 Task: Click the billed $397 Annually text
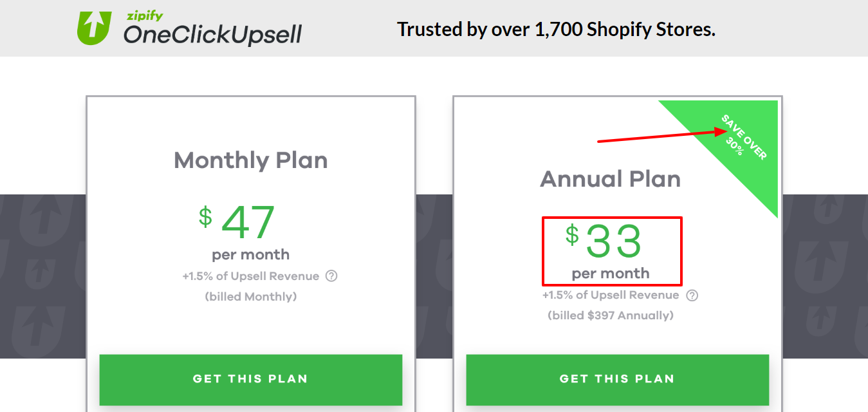(610, 315)
